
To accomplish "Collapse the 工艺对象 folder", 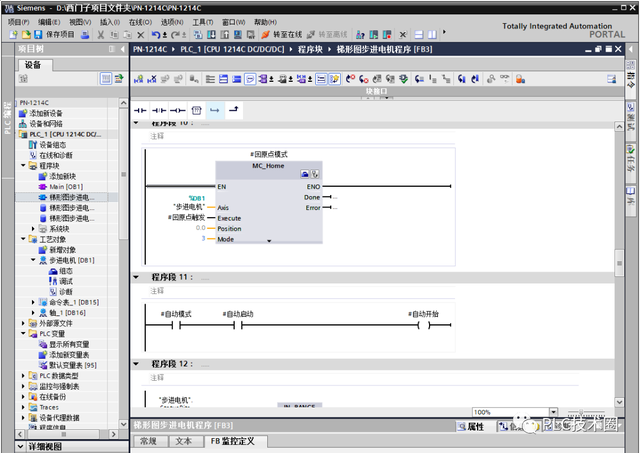I will pos(23,239).
